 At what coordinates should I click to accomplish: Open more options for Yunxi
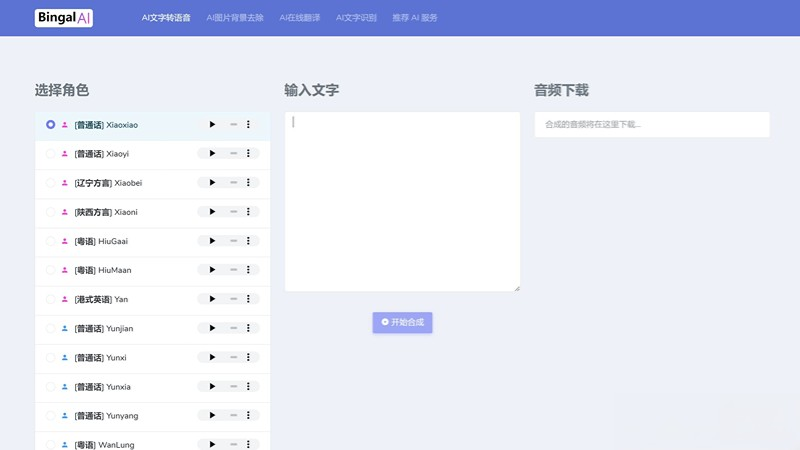click(x=248, y=357)
